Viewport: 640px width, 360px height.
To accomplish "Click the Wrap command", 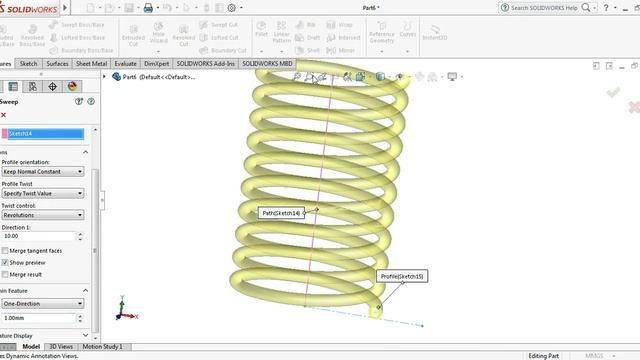I will [340, 25].
